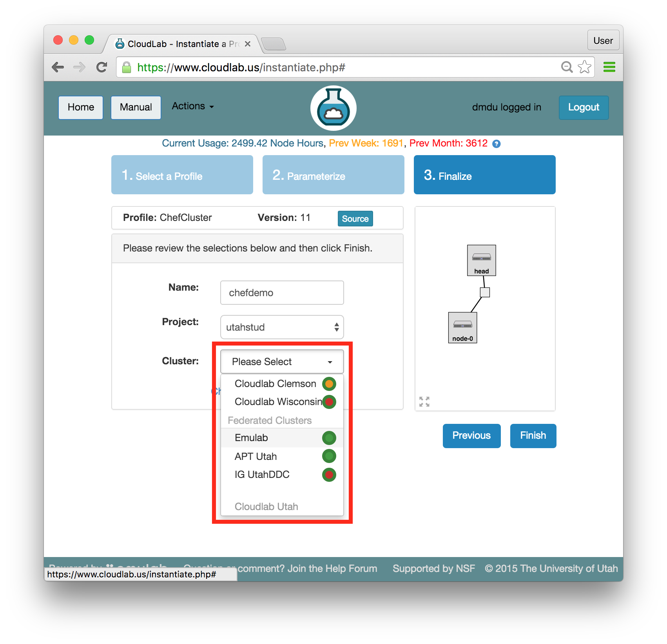
Task: Click 'dmdu logged in' text
Action: (507, 107)
